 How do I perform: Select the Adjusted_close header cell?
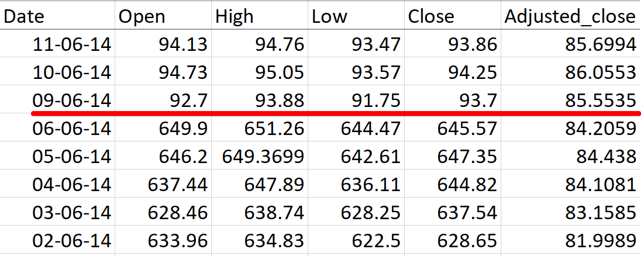tap(571, 16)
